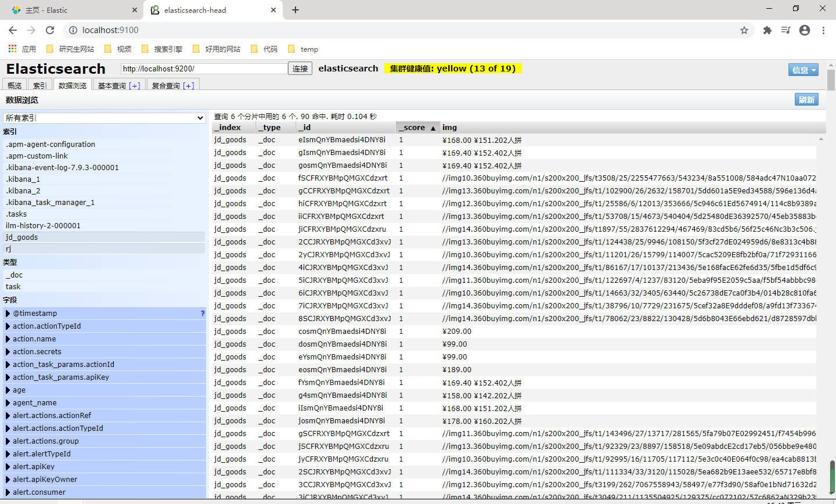Open the 信息 dropdown menu
The width and height of the screenshot is (836, 504).
click(803, 70)
